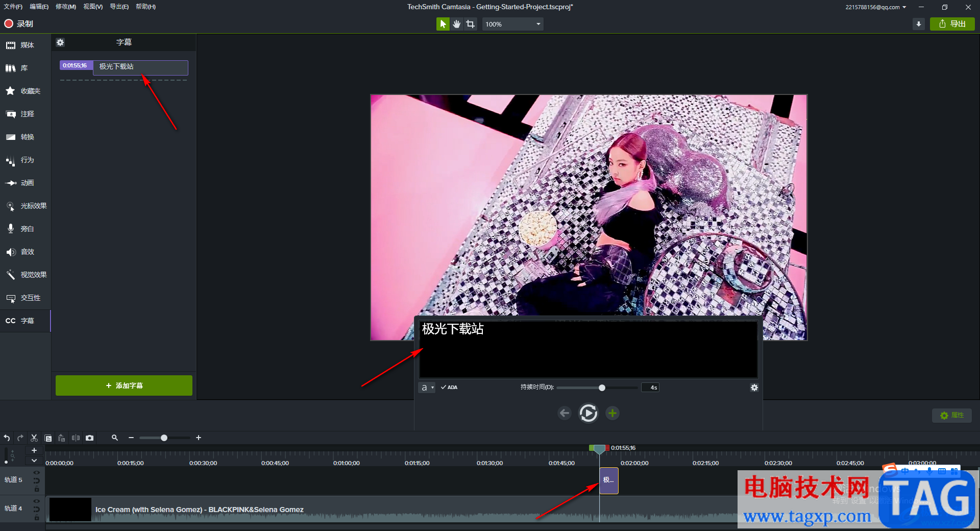Toggle visibility eye of Track 4
980x531 pixels.
(x=36, y=501)
